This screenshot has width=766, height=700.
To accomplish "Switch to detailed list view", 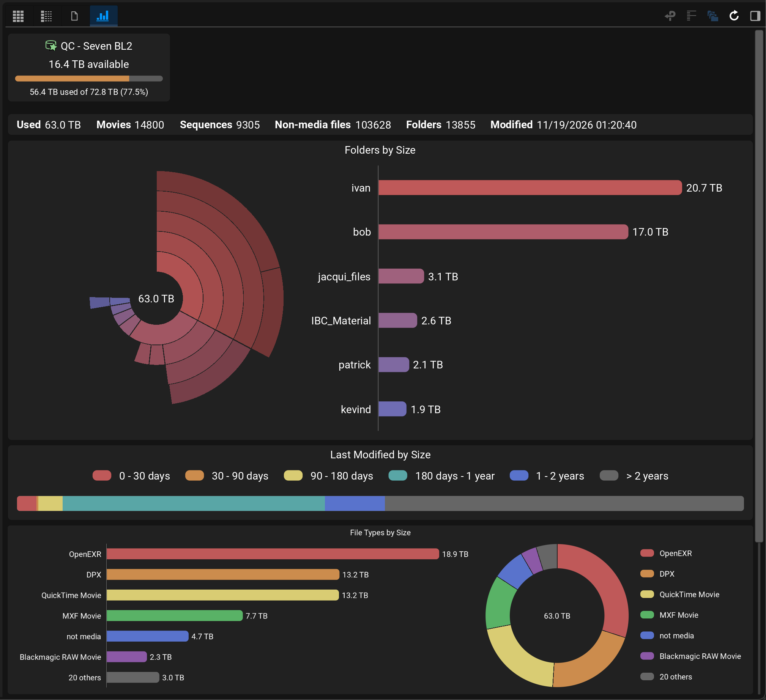I will pyautogui.click(x=46, y=16).
